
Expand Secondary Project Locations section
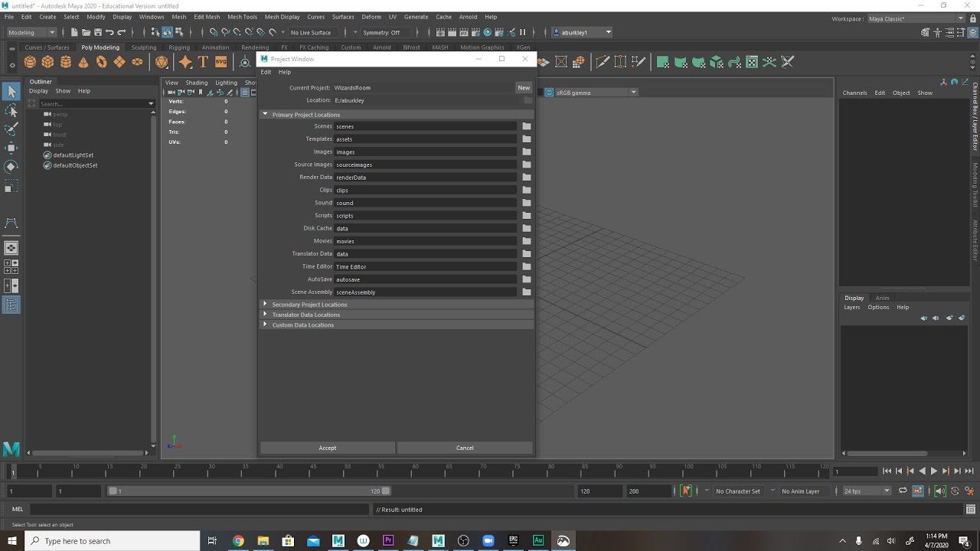pyautogui.click(x=266, y=304)
